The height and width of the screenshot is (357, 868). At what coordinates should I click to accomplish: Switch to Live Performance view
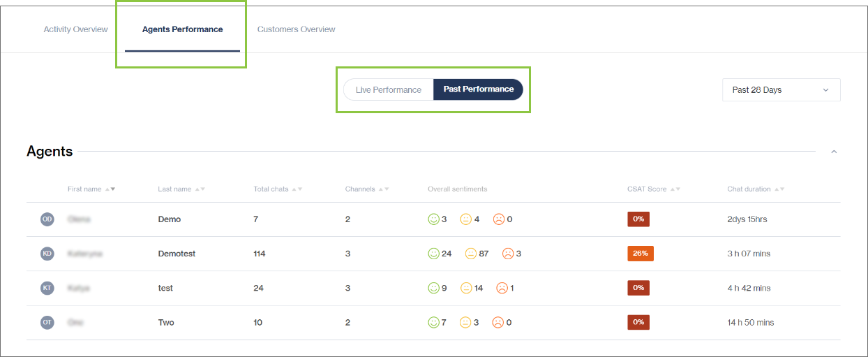pyautogui.click(x=388, y=89)
